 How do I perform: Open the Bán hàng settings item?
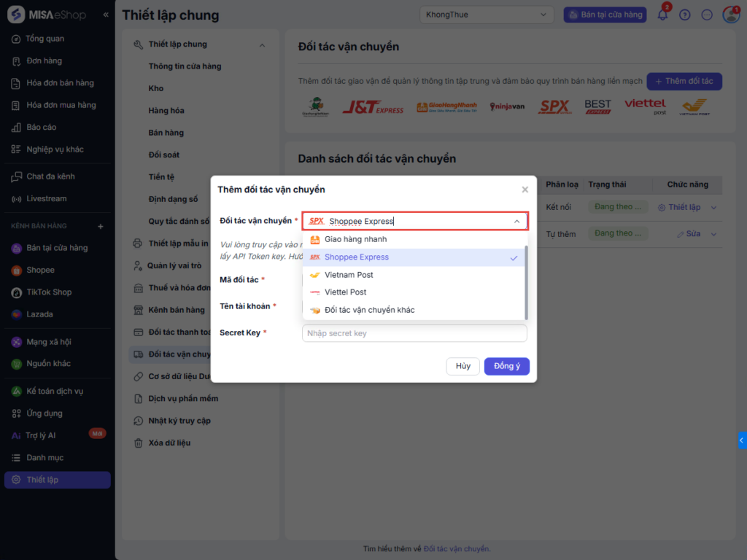click(x=166, y=133)
